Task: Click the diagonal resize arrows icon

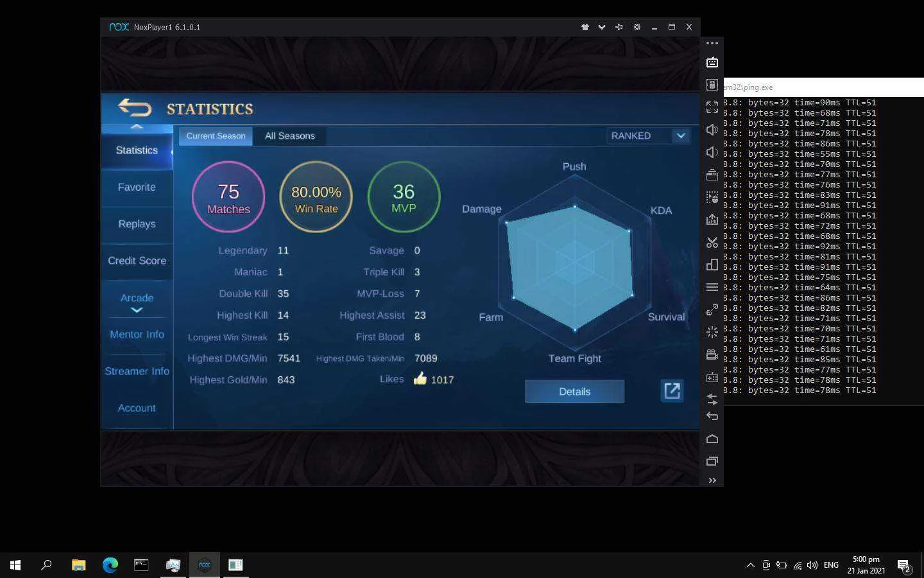Action: point(712,310)
